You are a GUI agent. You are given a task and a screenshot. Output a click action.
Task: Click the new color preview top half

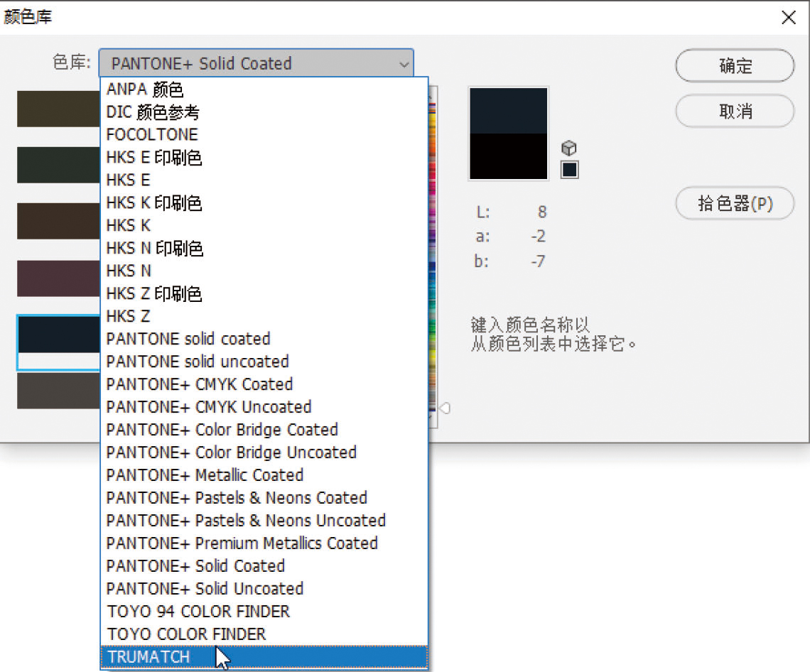pos(508,111)
